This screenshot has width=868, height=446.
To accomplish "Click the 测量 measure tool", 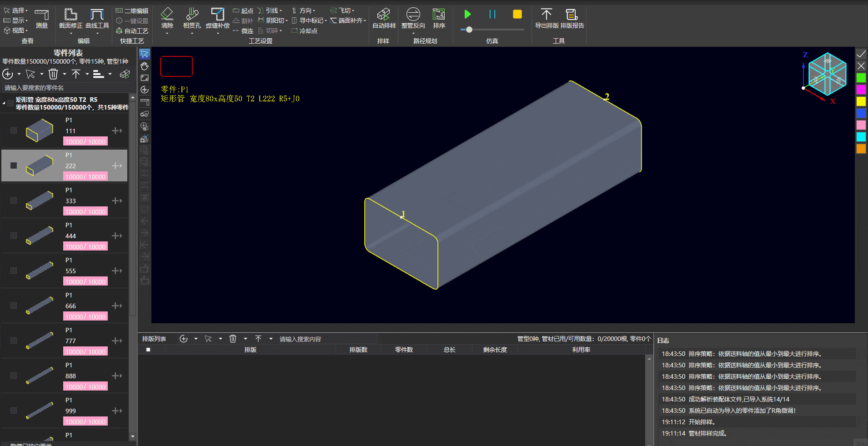I will [42, 19].
